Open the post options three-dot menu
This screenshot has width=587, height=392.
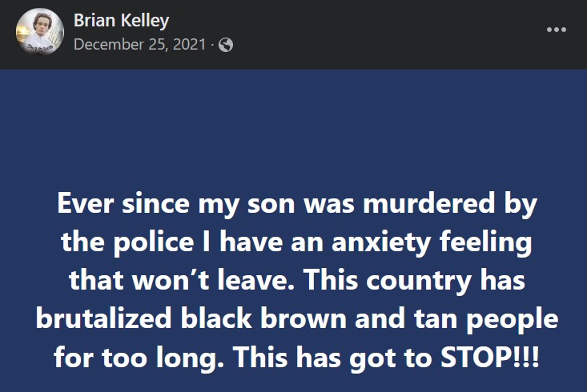[x=556, y=30]
